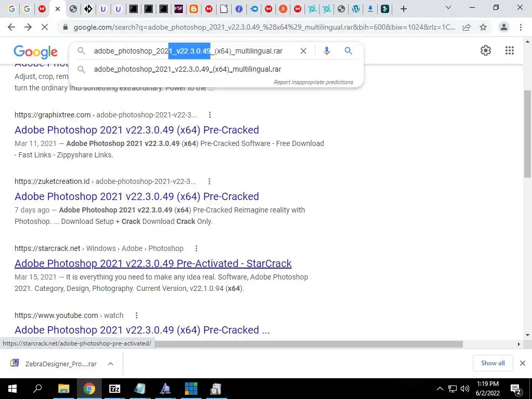Viewport: 532px width, 399px height.
Task: Open more options for starcrack.net result
Action: click(x=196, y=248)
